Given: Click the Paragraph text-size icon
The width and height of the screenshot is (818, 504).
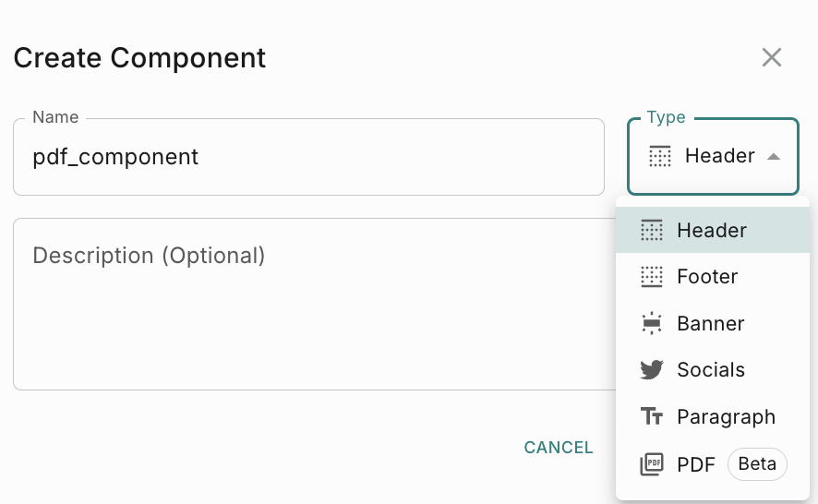Looking at the screenshot, I should tap(652, 417).
